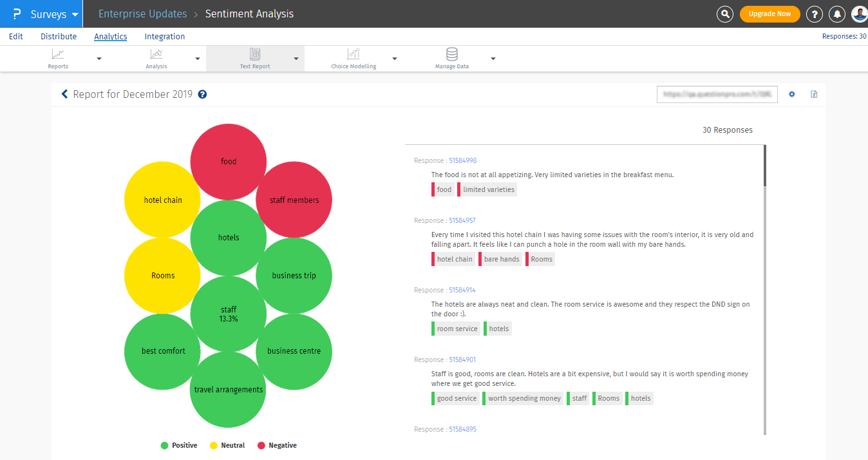This screenshot has width=868, height=460.
Task: Open report settings with the gear icon
Action: [791, 94]
